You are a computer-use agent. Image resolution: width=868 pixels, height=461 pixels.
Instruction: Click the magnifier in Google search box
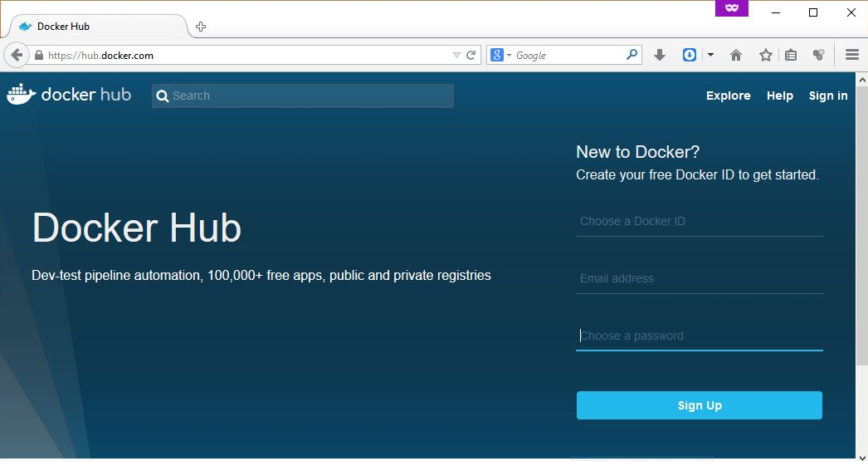632,56
